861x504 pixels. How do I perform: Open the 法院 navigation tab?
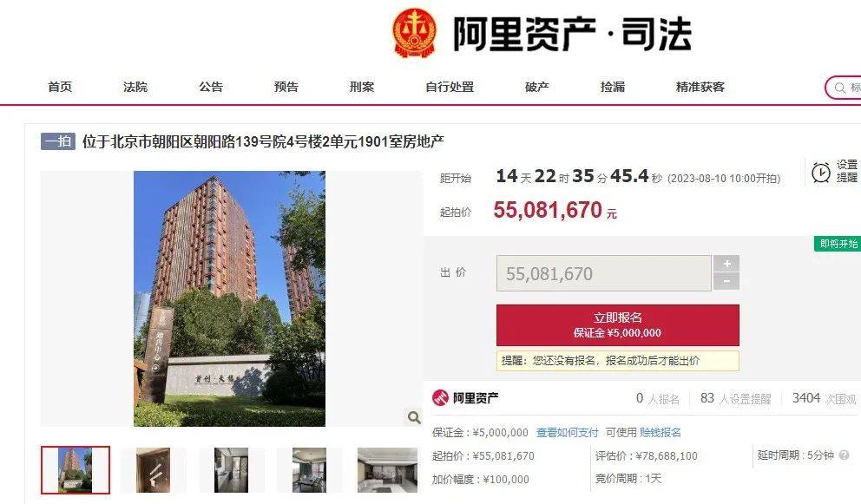point(135,87)
